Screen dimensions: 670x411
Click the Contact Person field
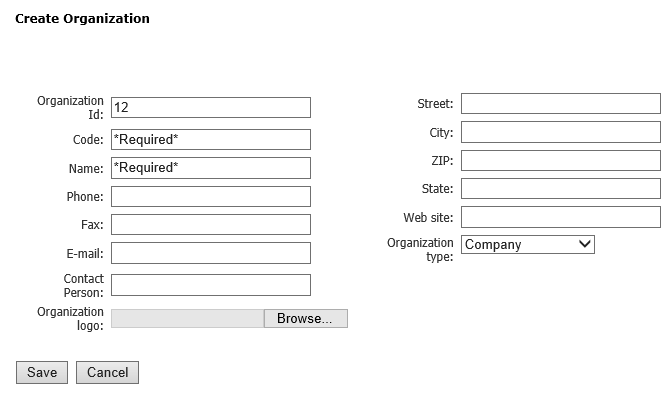[x=210, y=285]
